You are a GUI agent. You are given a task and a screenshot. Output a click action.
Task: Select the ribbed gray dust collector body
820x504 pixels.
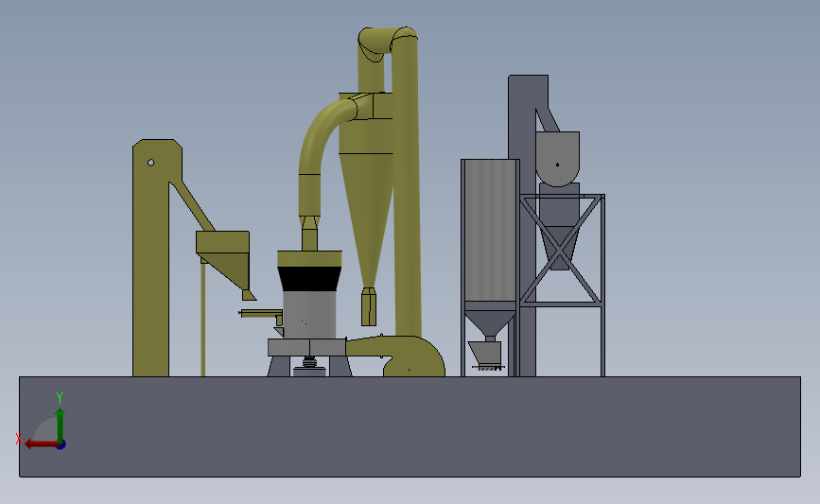pos(490,230)
